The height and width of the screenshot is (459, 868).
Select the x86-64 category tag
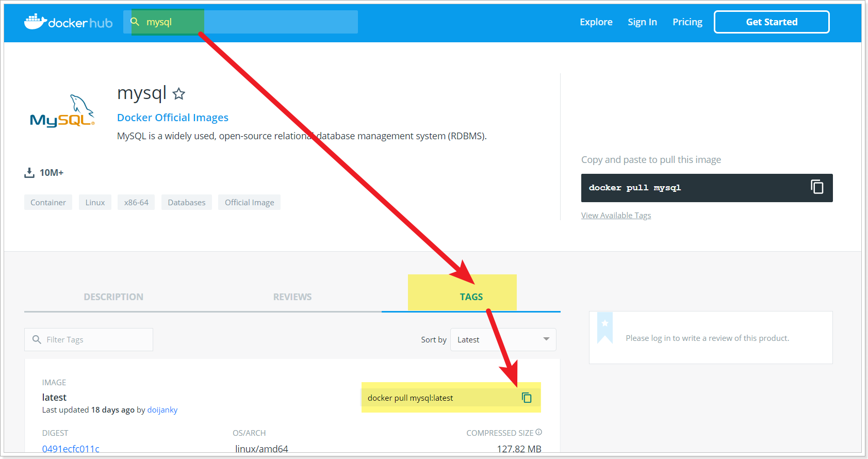click(136, 203)
